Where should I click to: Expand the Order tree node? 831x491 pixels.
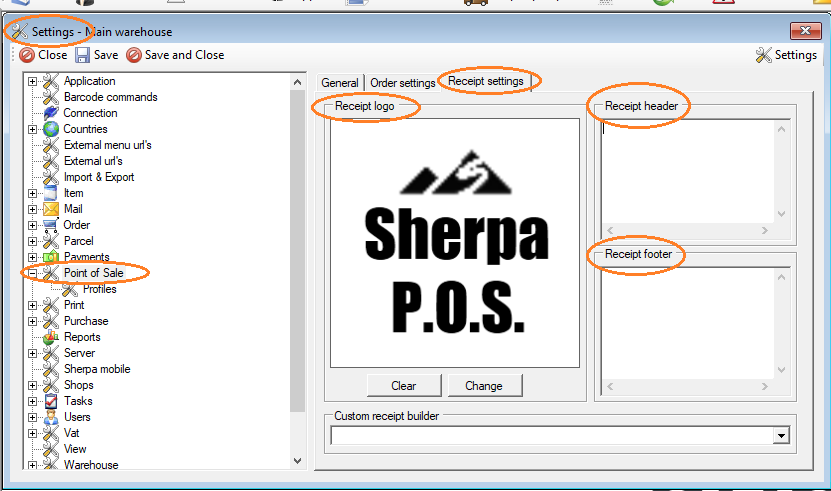pos(32,225)
